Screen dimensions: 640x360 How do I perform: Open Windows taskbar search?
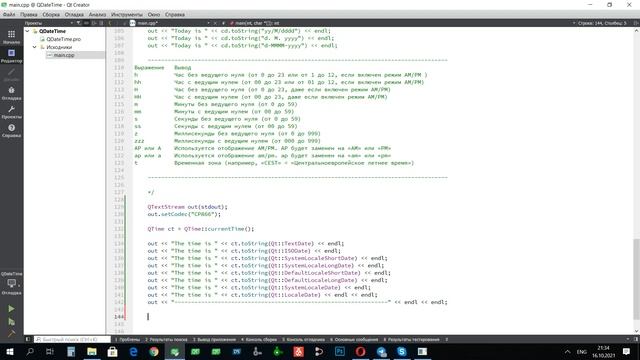click(30, 351)
